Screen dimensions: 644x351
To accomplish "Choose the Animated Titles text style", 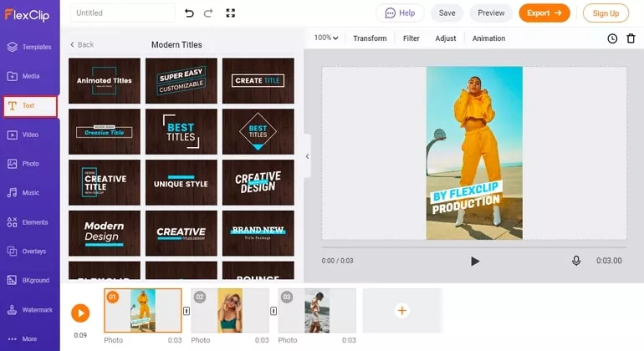I will [105, 81].
